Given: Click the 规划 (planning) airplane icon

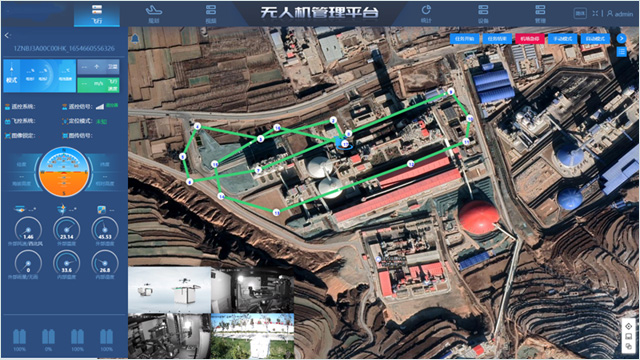Looking at the screenshot, I should [x=153, y=10].
